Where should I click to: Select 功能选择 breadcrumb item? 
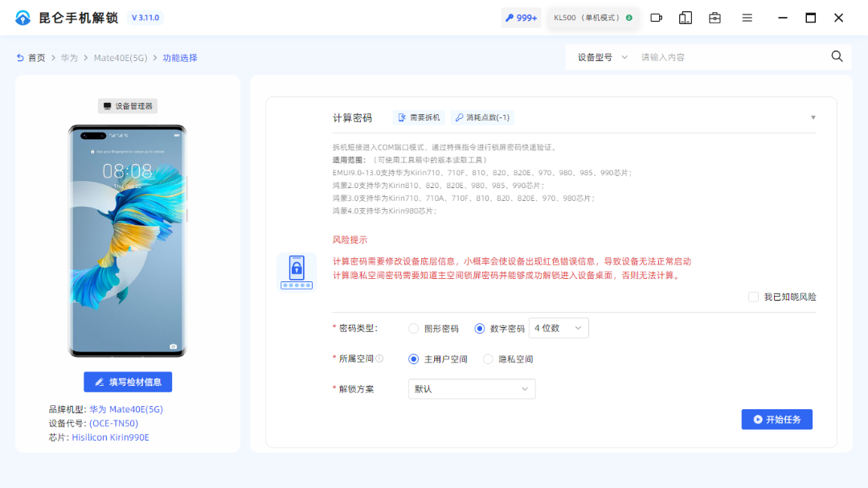[x=180, y=58]
